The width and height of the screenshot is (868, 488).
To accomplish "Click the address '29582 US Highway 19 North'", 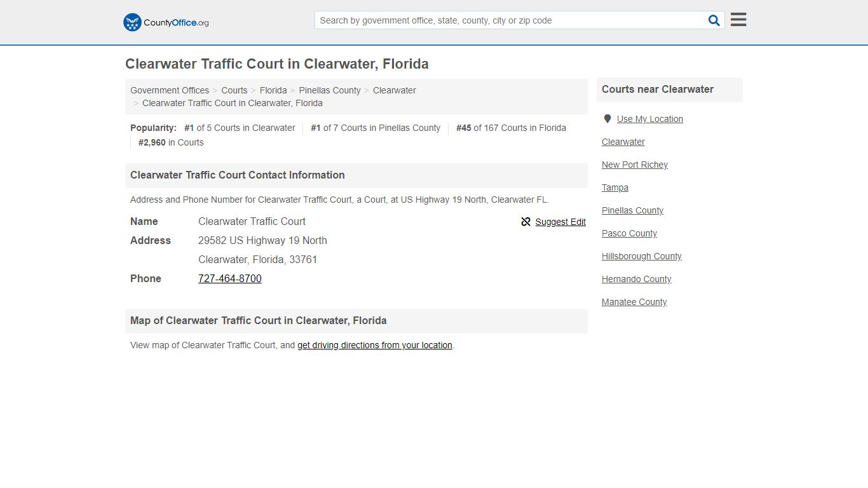I will [x=262, y=240].
